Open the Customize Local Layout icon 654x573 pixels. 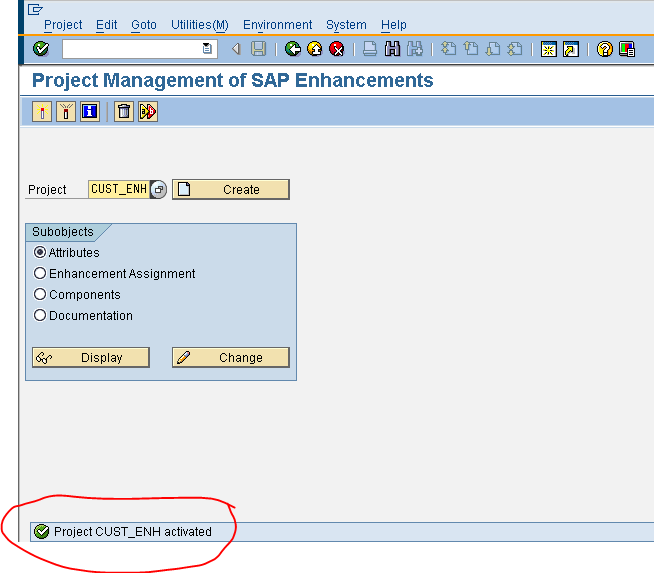627,49
